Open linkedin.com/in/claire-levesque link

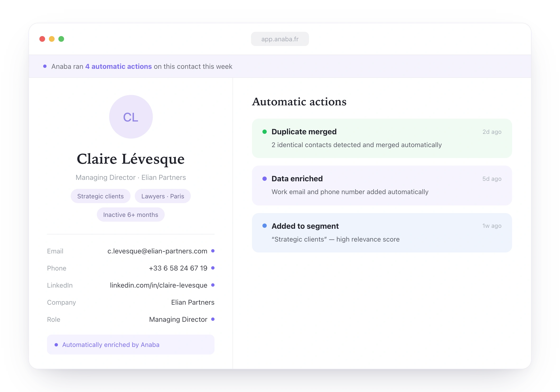click(x=159, y=285)
